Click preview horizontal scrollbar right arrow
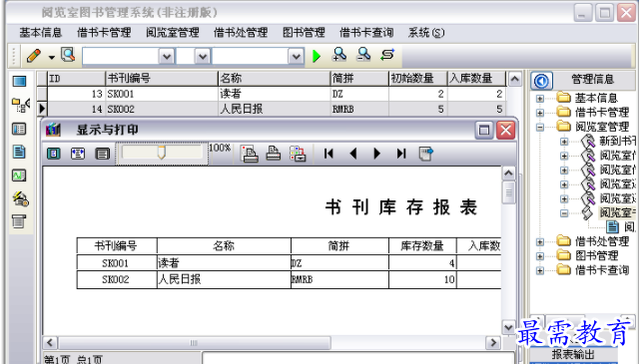 493,343
